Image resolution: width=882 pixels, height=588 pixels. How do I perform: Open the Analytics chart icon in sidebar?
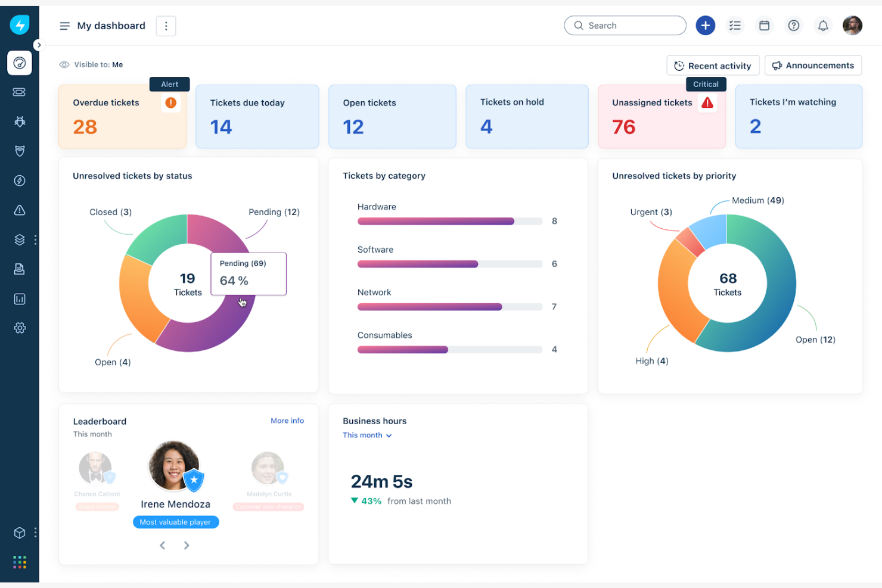[x=20, y=298]
